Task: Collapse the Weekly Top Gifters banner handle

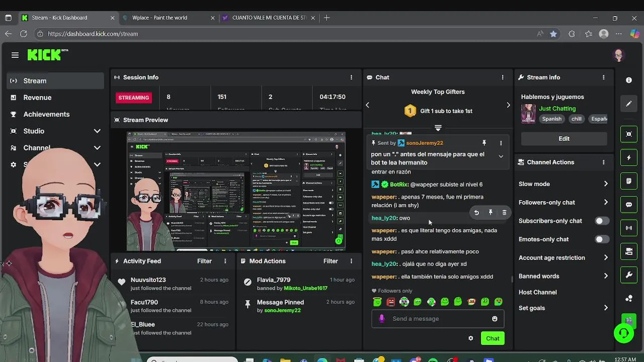Action: coord(438,128)
